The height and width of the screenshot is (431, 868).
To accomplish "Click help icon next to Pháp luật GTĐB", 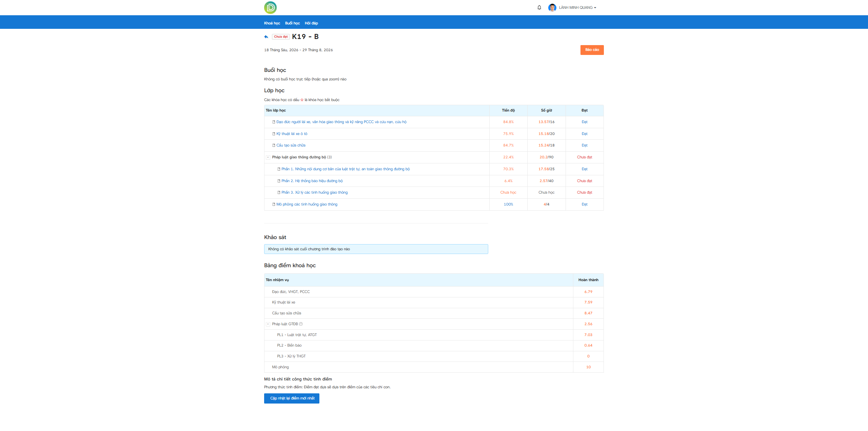I will pyautogui.click(x=301, y=324).
